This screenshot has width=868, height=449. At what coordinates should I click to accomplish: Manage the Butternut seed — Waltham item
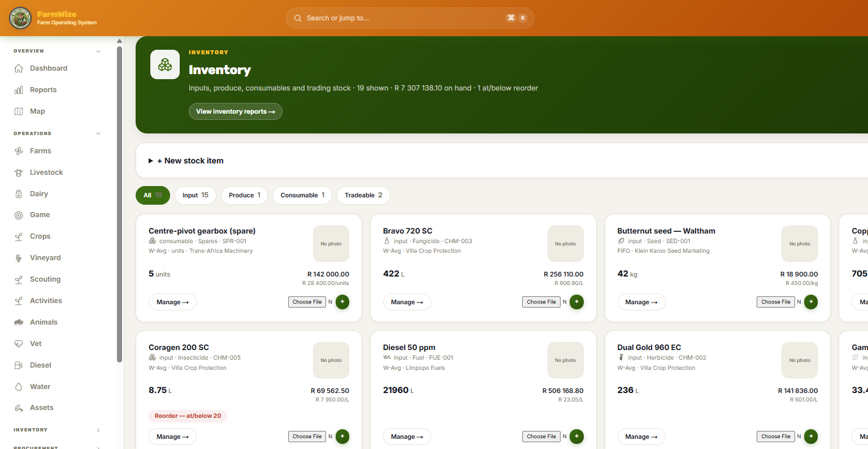tap(641, 302)
